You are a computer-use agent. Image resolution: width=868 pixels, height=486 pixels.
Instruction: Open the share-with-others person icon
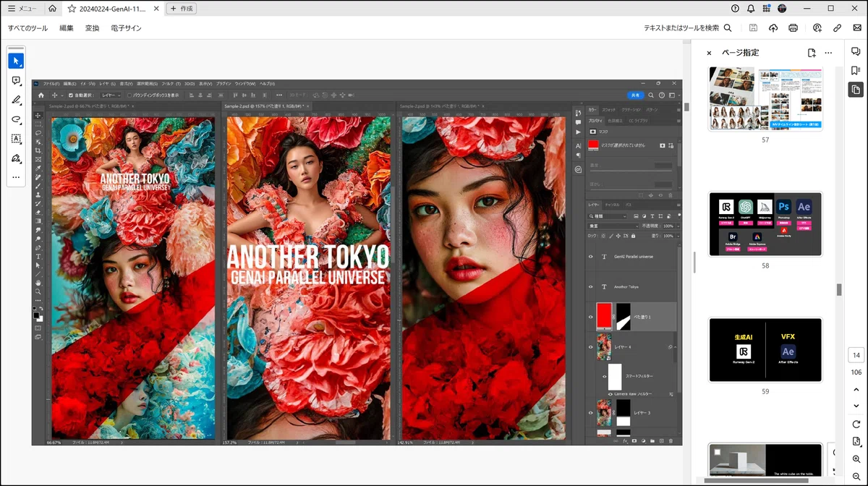click(817, 27)
